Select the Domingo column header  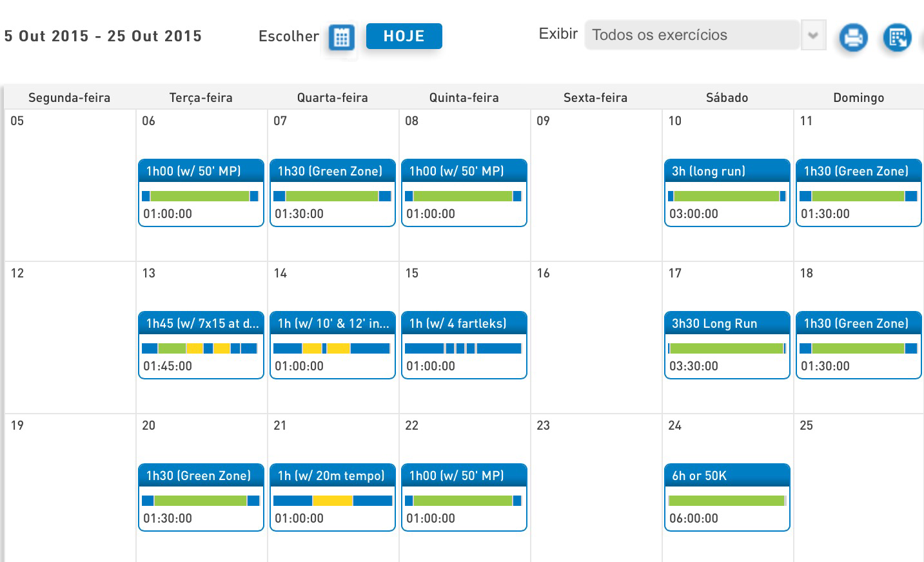point(858,97)
